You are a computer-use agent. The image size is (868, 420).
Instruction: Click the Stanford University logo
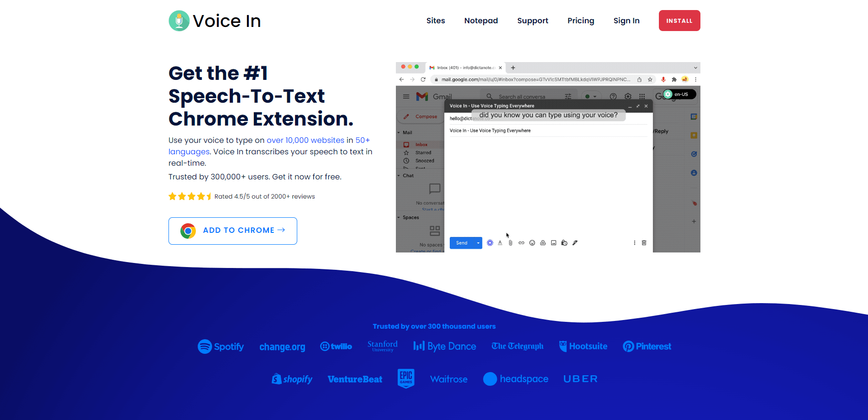(383, 346)
